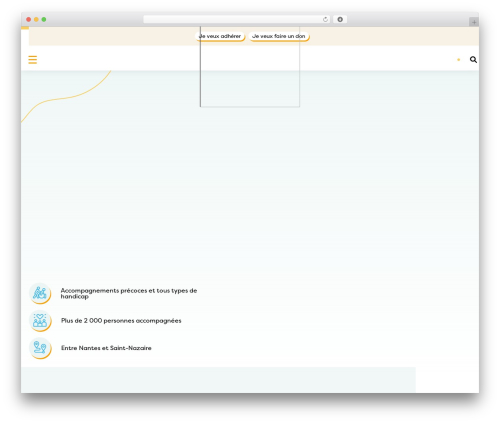The width and height of the screenshot is (500, 423).
Task: Click the light grey band at page bottom
Action: (218, 380)
